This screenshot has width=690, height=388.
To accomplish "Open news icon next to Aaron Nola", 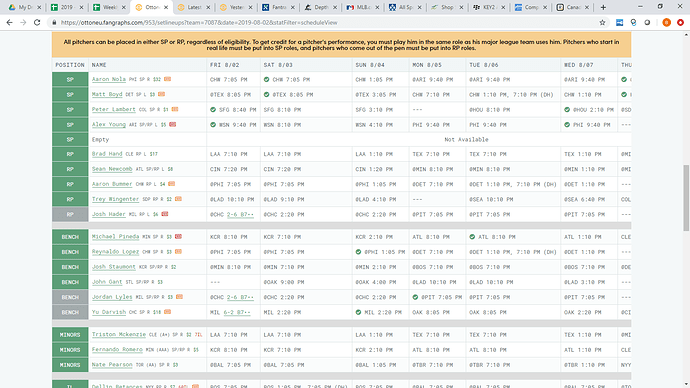I will tap(167, 79).
